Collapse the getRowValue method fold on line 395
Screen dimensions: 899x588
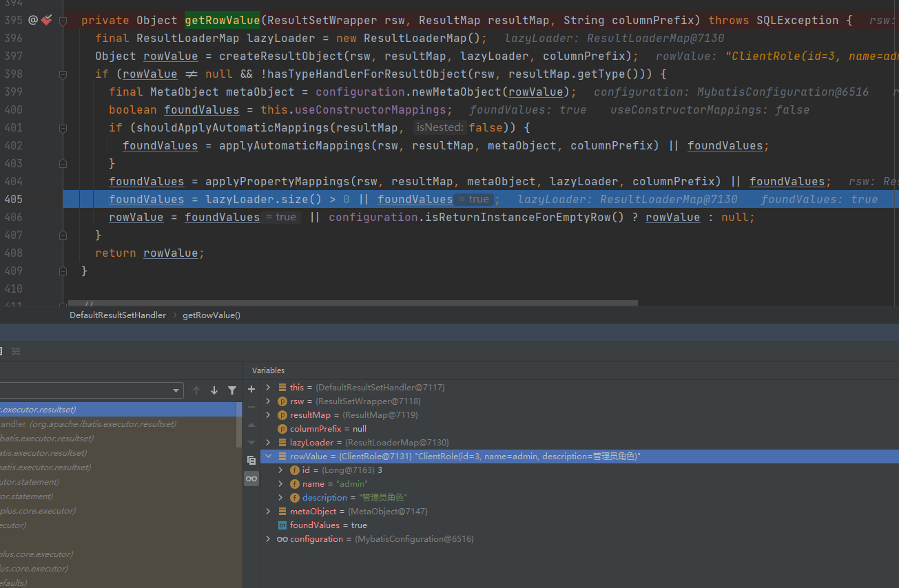(63, 21)
